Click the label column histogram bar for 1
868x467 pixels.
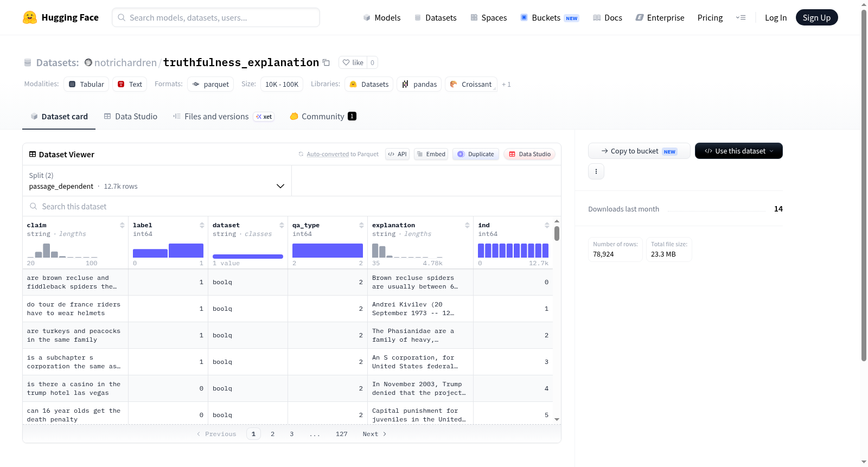pos(186,251)
